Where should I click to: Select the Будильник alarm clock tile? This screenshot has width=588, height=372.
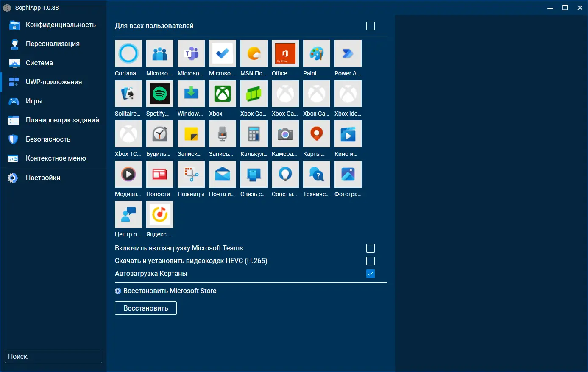pos(160,134)
